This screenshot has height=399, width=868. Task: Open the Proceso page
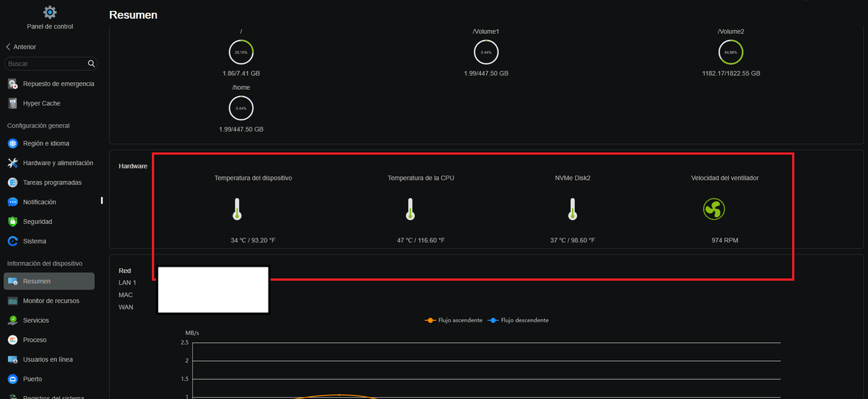coord(49,340)
